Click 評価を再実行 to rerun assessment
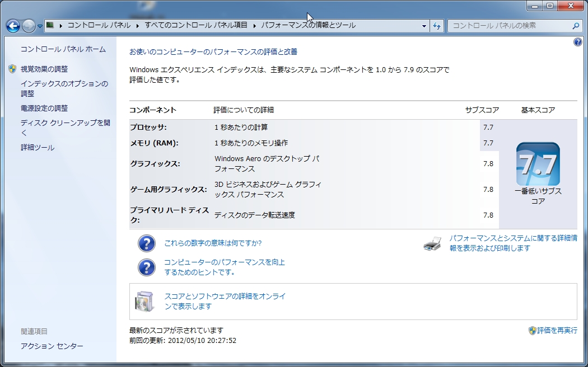588x367 pixels. click(x=557, y=330)
